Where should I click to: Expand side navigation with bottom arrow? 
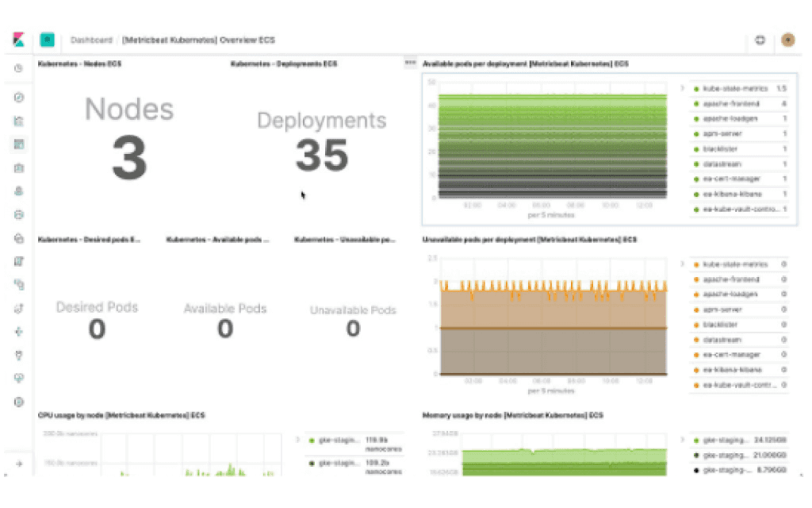click(x=18, y=464)
